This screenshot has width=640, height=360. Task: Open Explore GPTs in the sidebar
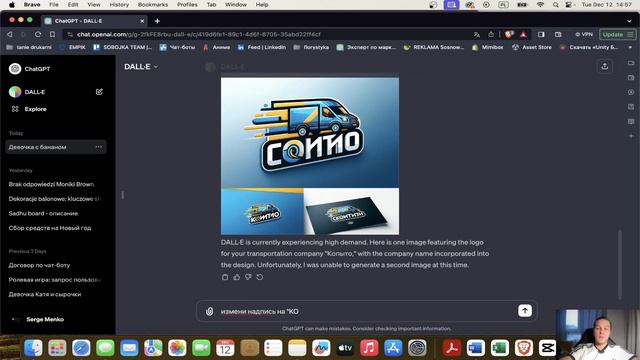pos(29,109)
